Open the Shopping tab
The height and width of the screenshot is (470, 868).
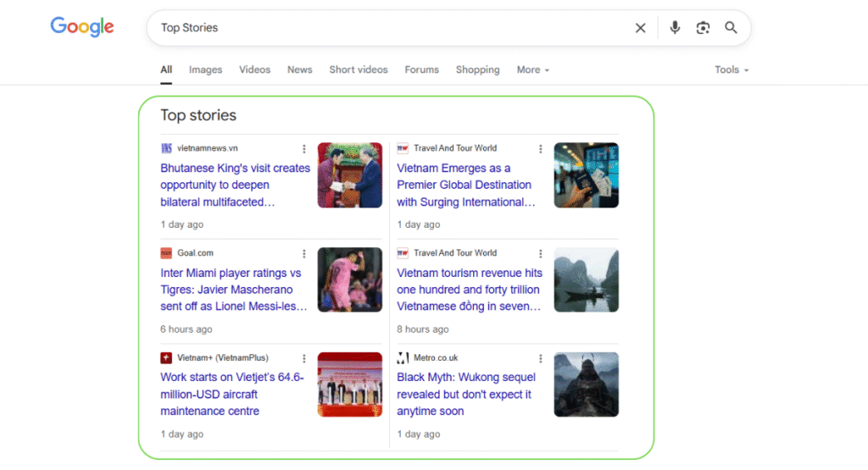(x=477, y=69)
